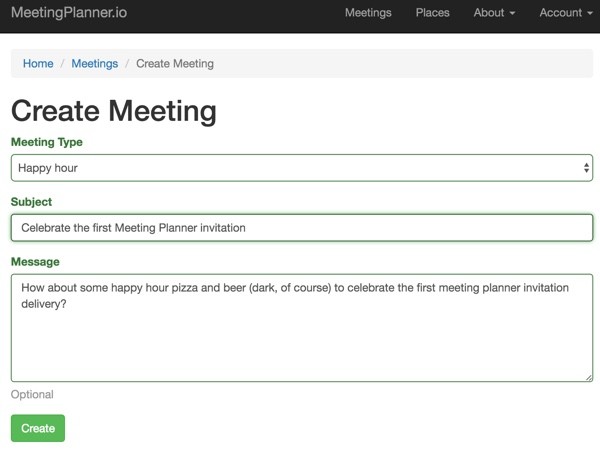600x452 pixels.
Task: Open the Meeting Type select box
Action: tap(302, 168)
